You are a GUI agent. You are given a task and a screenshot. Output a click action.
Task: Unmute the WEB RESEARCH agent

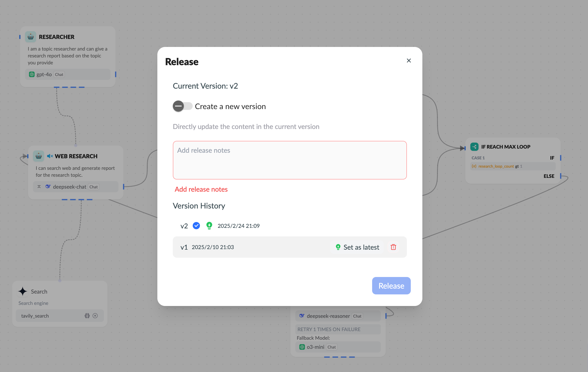pos(50,156)
